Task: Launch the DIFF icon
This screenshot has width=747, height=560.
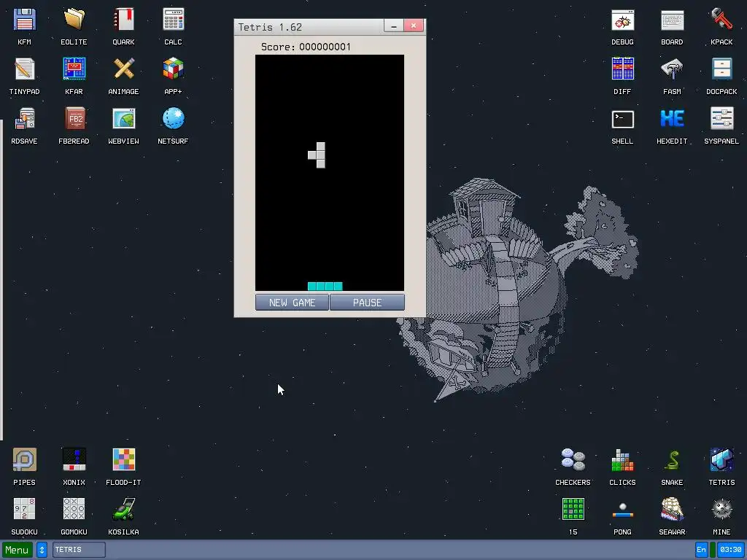Action: tap(623, 69)
